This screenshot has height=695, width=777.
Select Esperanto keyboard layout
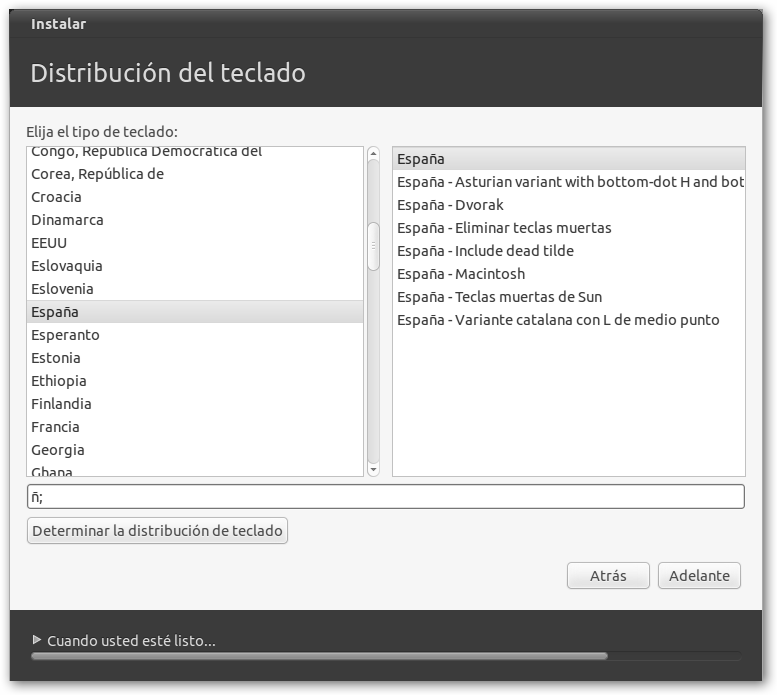pos(65,335)
